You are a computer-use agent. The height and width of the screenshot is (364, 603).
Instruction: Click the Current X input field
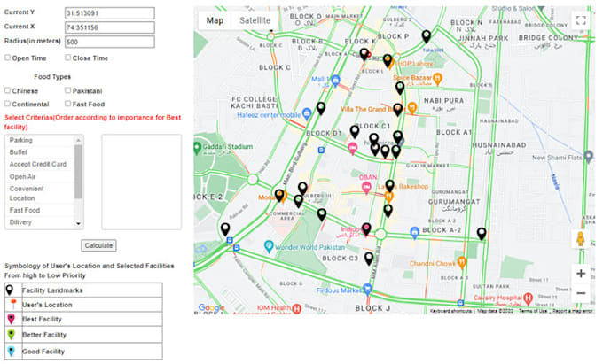click(x=110, y=27)
